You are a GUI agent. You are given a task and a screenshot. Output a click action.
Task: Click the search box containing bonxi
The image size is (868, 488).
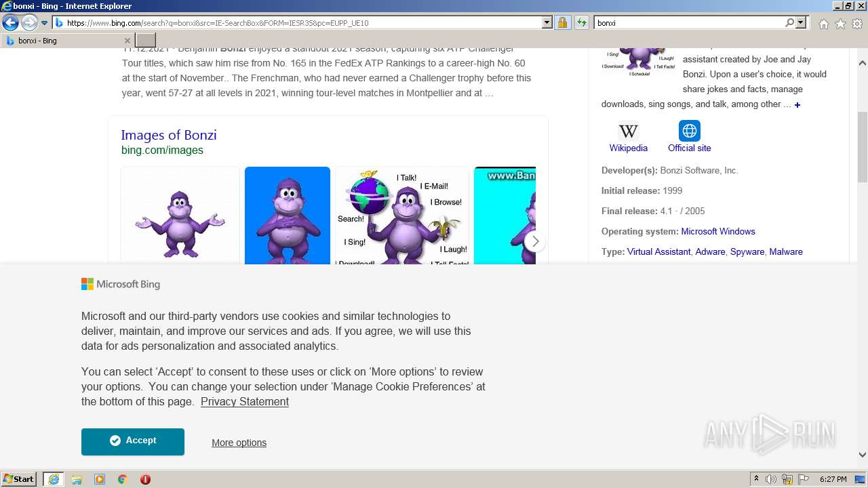(x=689, y=23)
